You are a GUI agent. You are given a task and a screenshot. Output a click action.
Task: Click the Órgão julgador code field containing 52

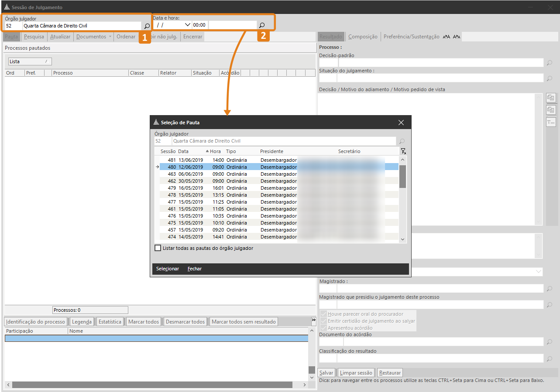13,26
